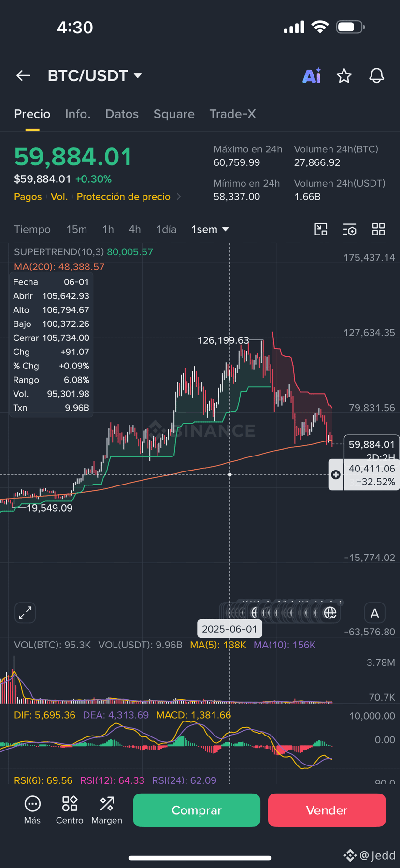Open chart indicator settings icon
The width and height of the screenshot is (400, 868).
[350, 229]
